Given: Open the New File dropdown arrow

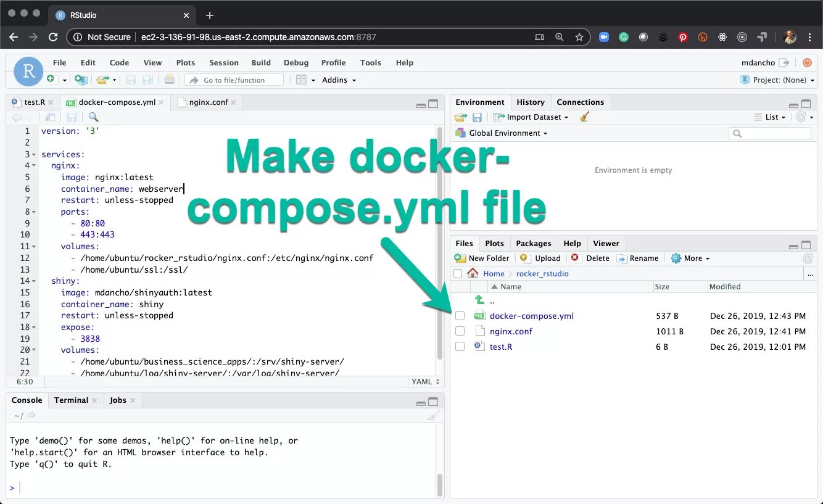Looking at the screenshot, I should point(64,80).
